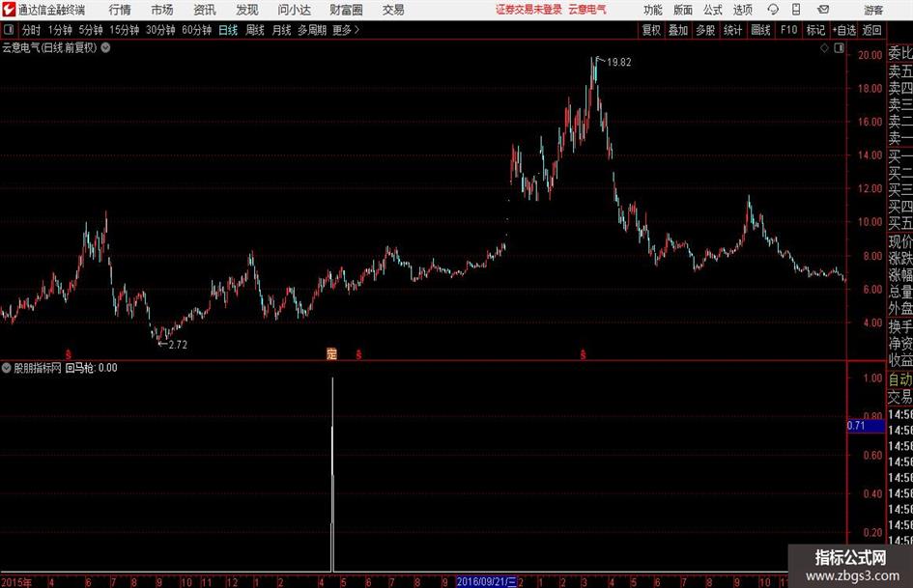
Task: Open the 行情 menu
Action: [x=120, y=10]
